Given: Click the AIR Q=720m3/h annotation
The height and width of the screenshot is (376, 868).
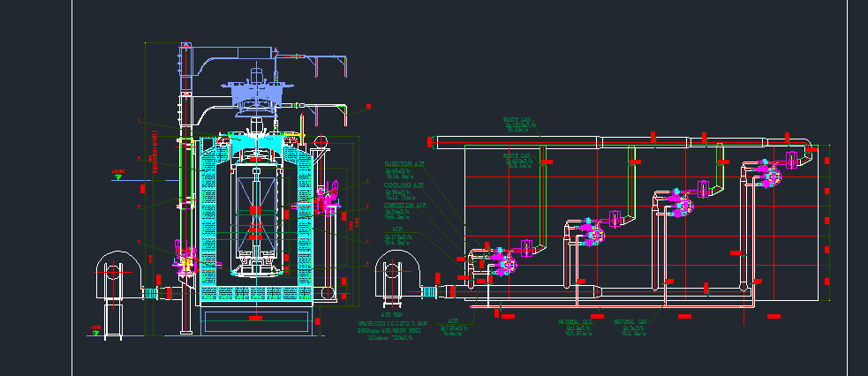Looking at the screenshot, I should point(454,327).
